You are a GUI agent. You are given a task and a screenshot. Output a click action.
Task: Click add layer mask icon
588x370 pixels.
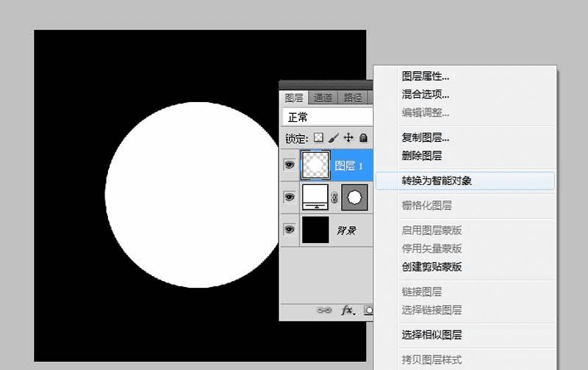(x=369, y=311)
